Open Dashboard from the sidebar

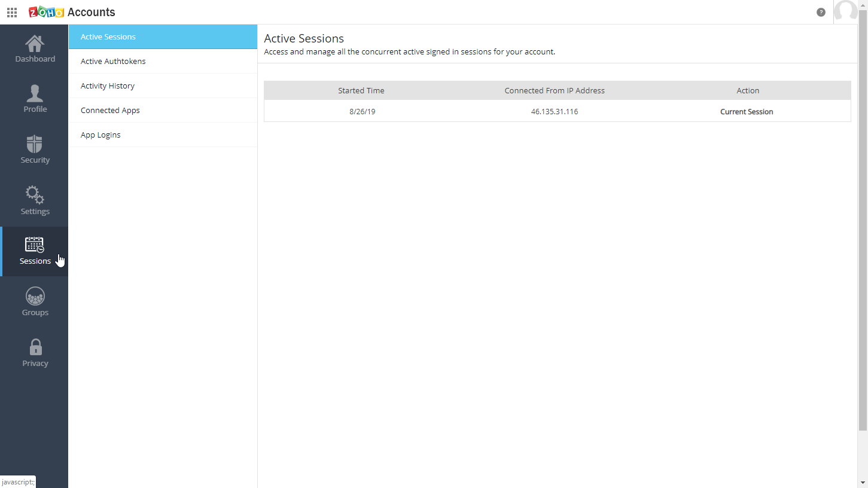point(35,49)
